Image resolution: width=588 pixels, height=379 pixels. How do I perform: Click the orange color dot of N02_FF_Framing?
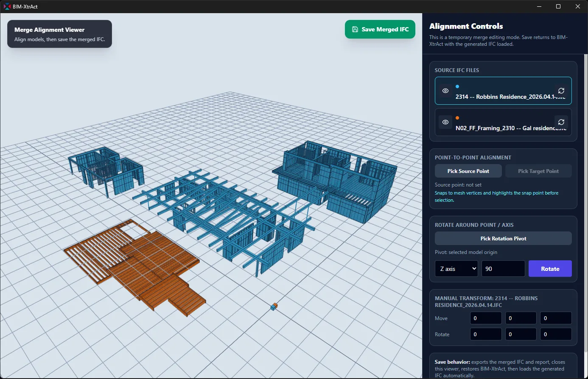457,118
